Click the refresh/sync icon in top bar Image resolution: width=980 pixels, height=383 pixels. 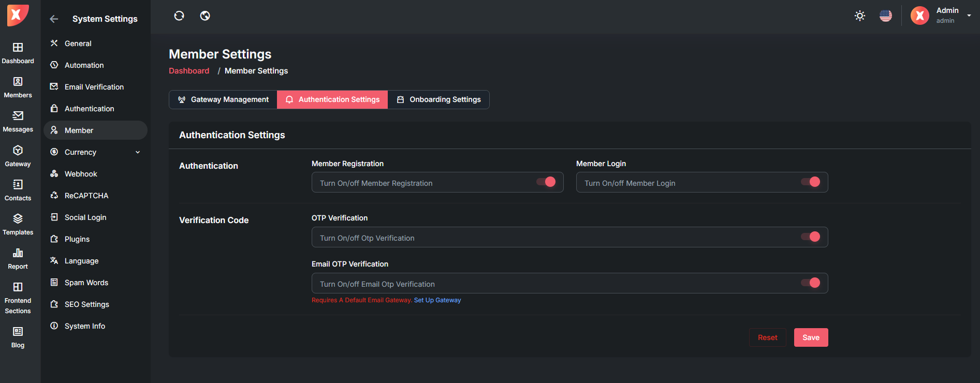point(179,16)
